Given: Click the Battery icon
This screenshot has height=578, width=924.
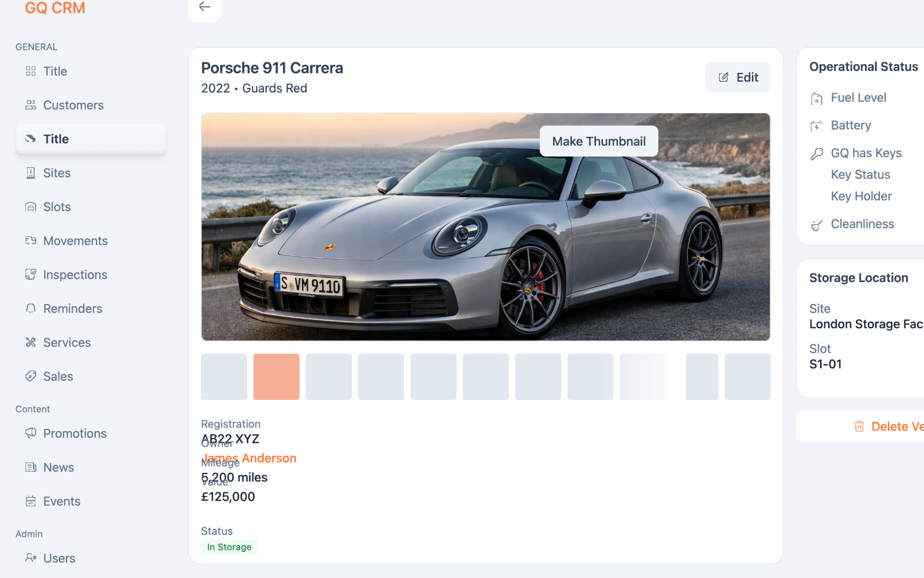Looking at the screenshot, I should tap(817, 126).
